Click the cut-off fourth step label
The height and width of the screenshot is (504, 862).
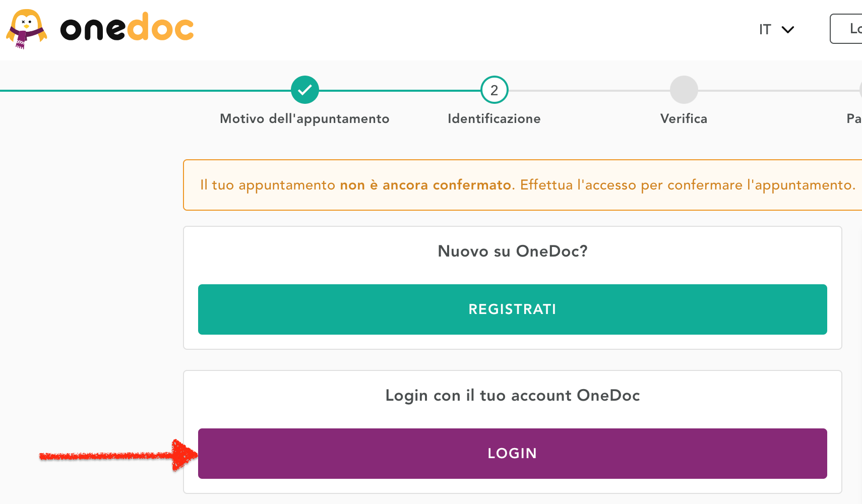click(854, 119)
